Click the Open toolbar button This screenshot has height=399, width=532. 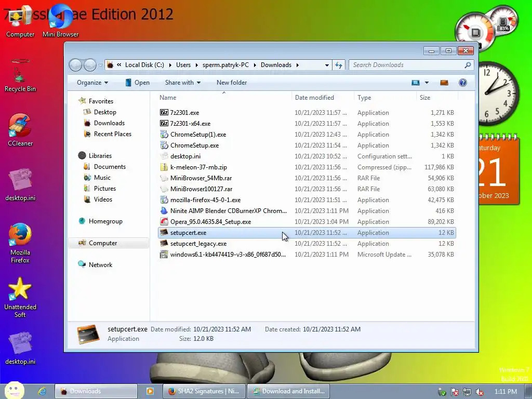pos(137,83)
